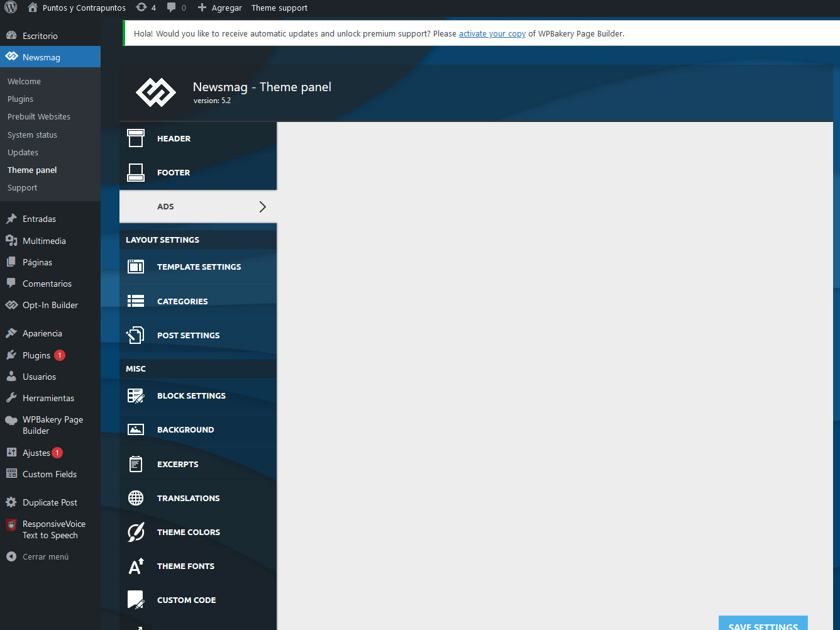Click the Newsmag logo icon in sidebar

pyautogui.click(x=11, y=57)
